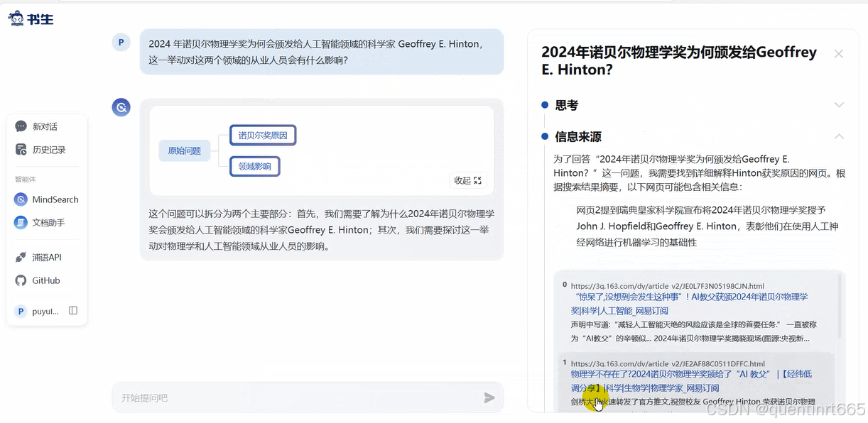Select the 原始问题 node
The width and height of the screenshot is (868, 423).
(185, 150)
